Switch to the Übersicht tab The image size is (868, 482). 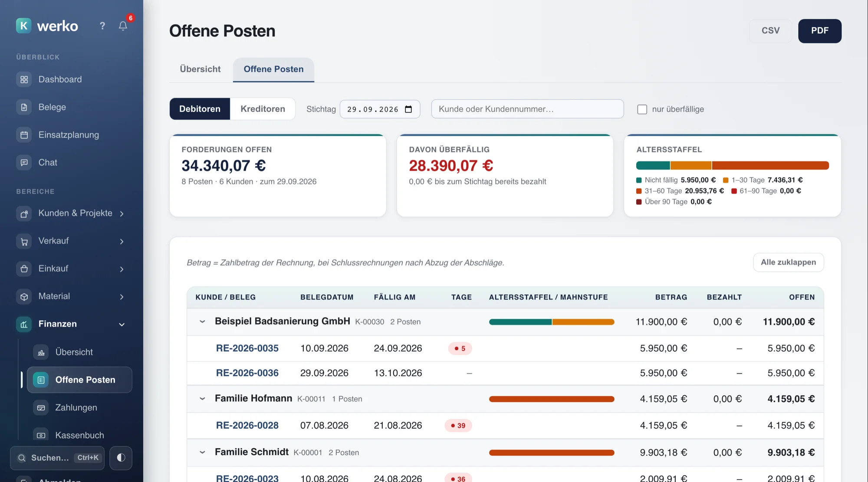[200, 69]
